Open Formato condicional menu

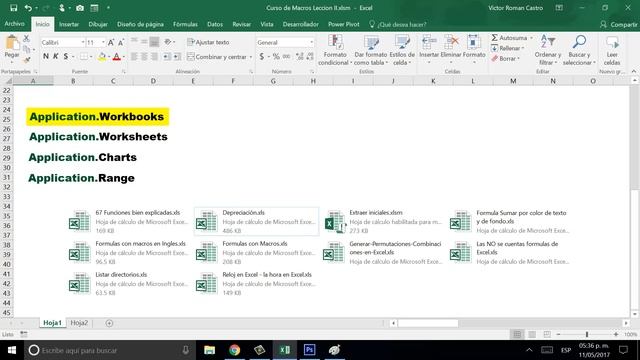pos(335,50)
